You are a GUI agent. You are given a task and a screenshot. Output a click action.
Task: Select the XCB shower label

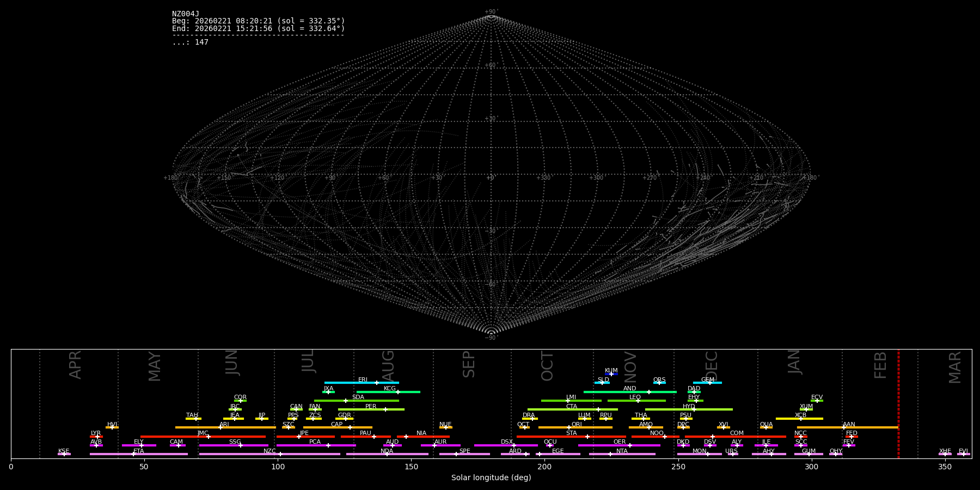(800, 415)
